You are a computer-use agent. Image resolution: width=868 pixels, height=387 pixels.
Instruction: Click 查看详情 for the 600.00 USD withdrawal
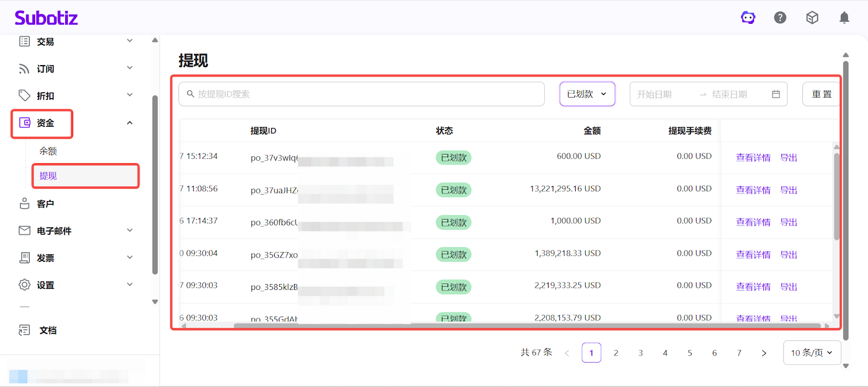pos(753,158)
